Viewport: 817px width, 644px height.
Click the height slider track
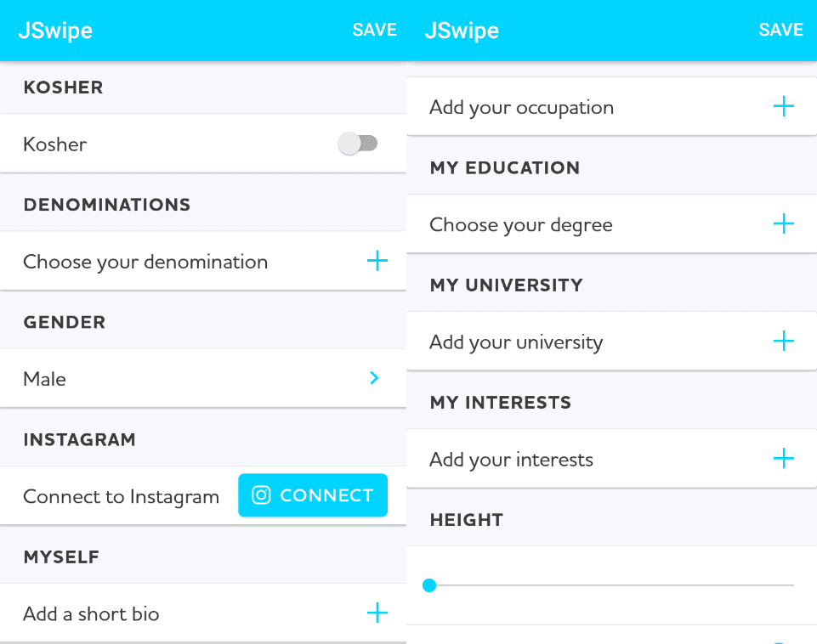tap(611, 585)
